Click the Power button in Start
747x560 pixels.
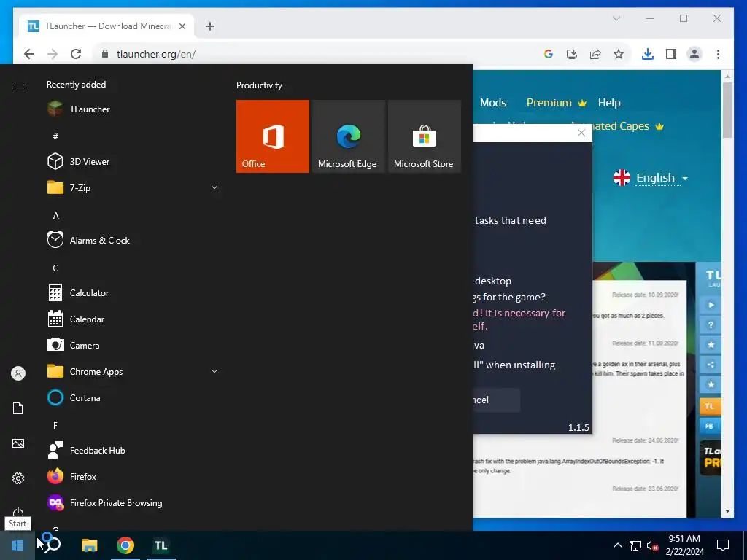pyautogui.click(x=18, y=512)
